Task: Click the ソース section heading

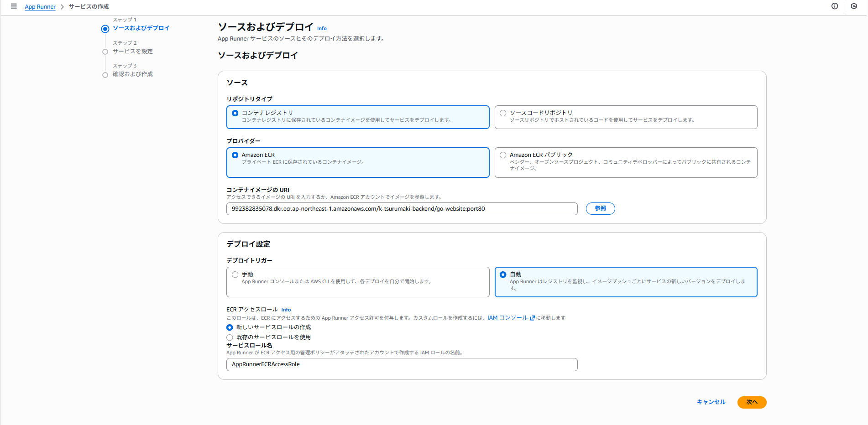Action: 237,83
